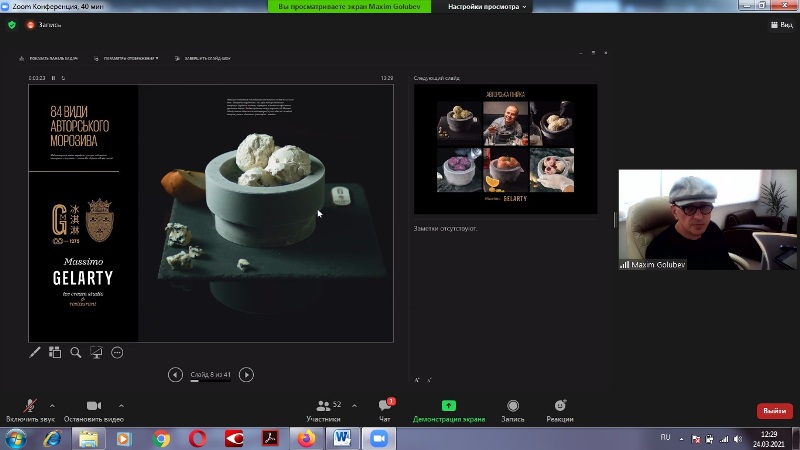This screenshot has width=800, height=450.
Task: Click the green Демонстрация экрана button
Action: pyautogui.click(x=449, y=410)
